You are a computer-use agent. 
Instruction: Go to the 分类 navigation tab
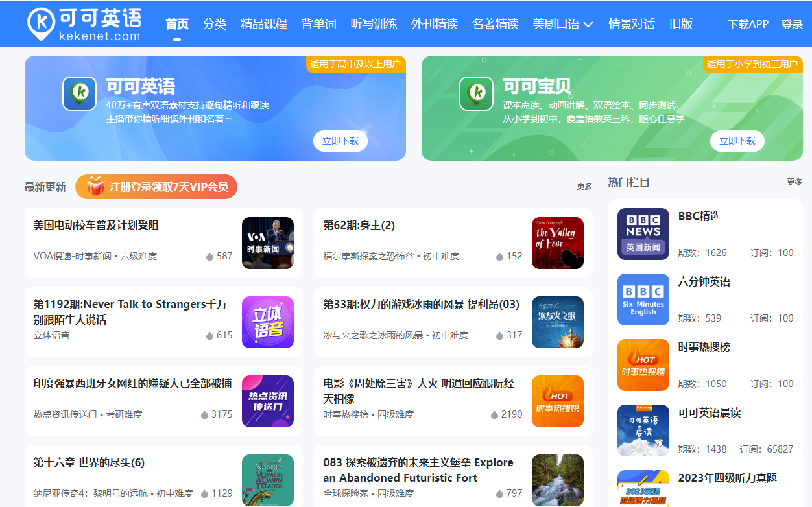point(215,24)
